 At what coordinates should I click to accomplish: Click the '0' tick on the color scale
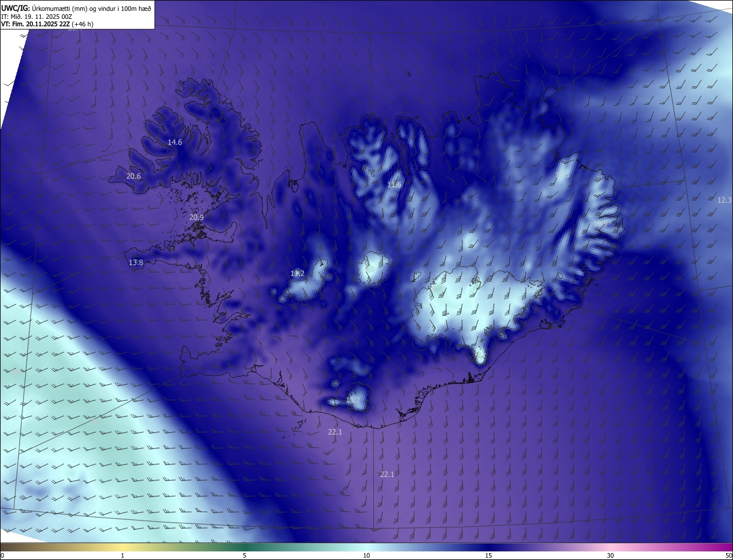tap(2, 556)
